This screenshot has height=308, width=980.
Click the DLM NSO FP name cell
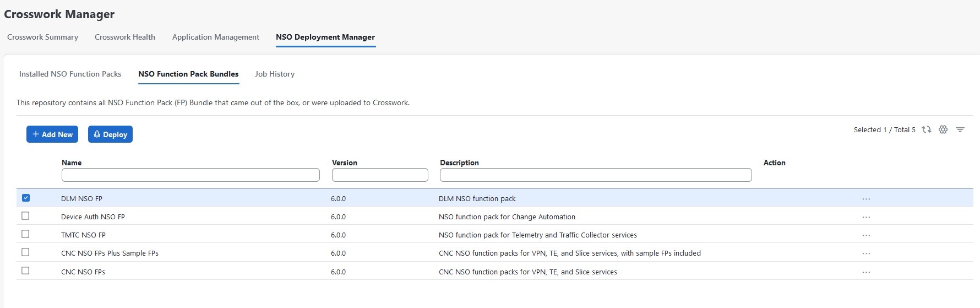coord(81,199)
